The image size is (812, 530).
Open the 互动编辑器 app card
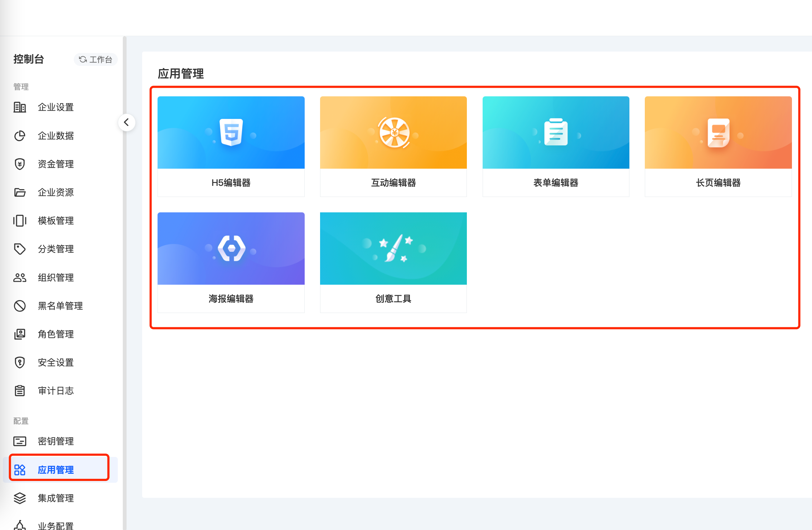[x=393, y=146]
